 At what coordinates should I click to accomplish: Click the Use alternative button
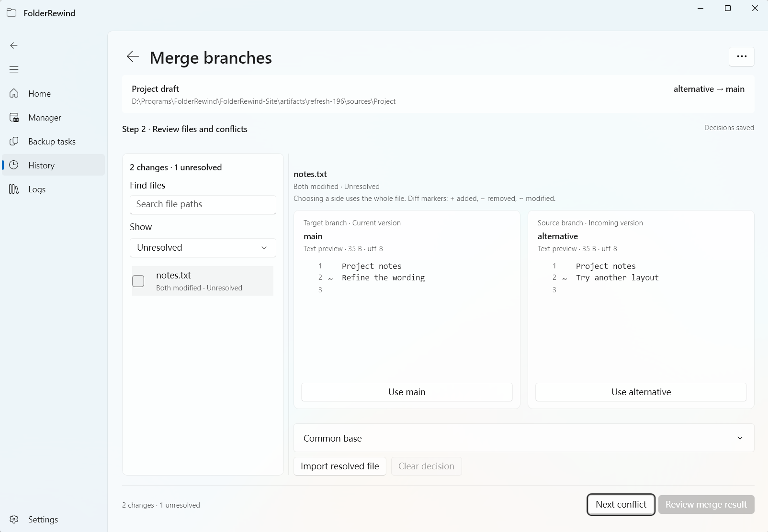(x=641, y=392)
